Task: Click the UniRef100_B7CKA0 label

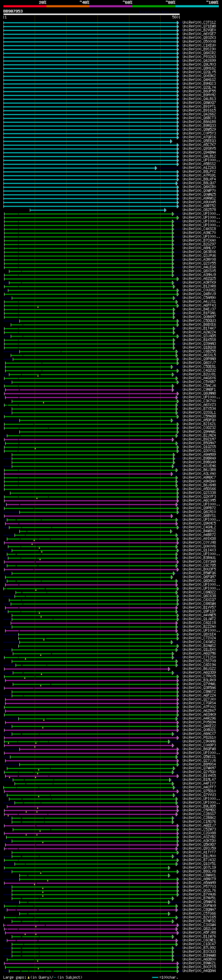Action: pyautogui.click(x=199, y=241)
